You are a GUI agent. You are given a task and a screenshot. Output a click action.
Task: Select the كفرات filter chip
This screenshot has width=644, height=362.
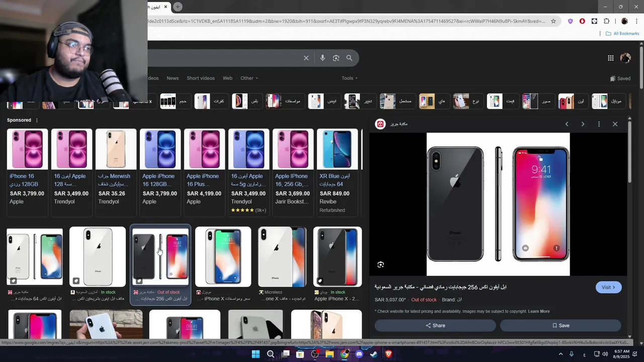click(x=210, y=101)
